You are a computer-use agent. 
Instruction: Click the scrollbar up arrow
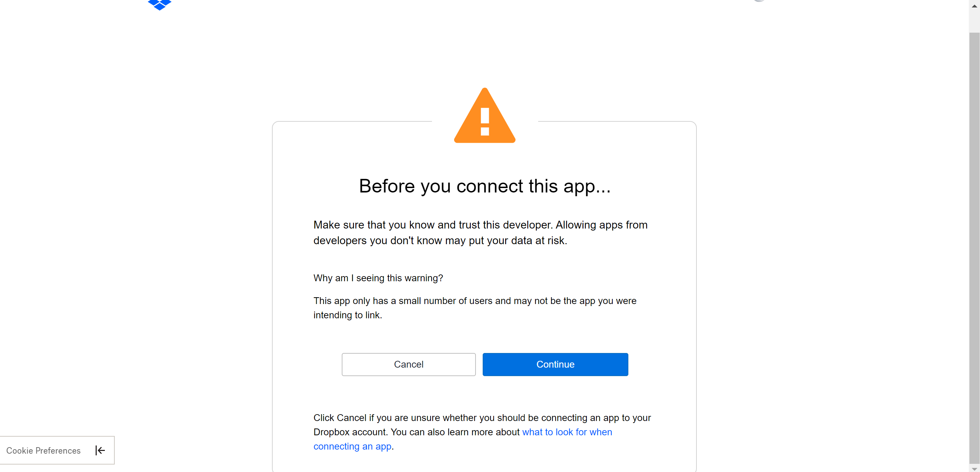tap(974, 6)
